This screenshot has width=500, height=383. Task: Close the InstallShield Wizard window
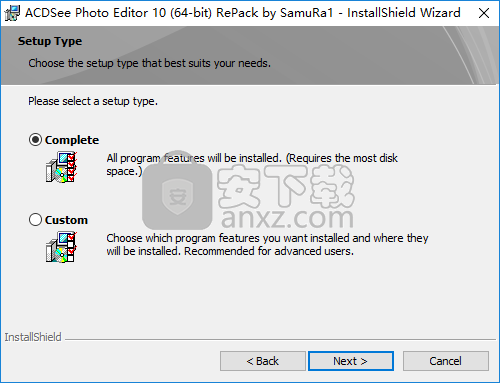(x=484, y=13)
